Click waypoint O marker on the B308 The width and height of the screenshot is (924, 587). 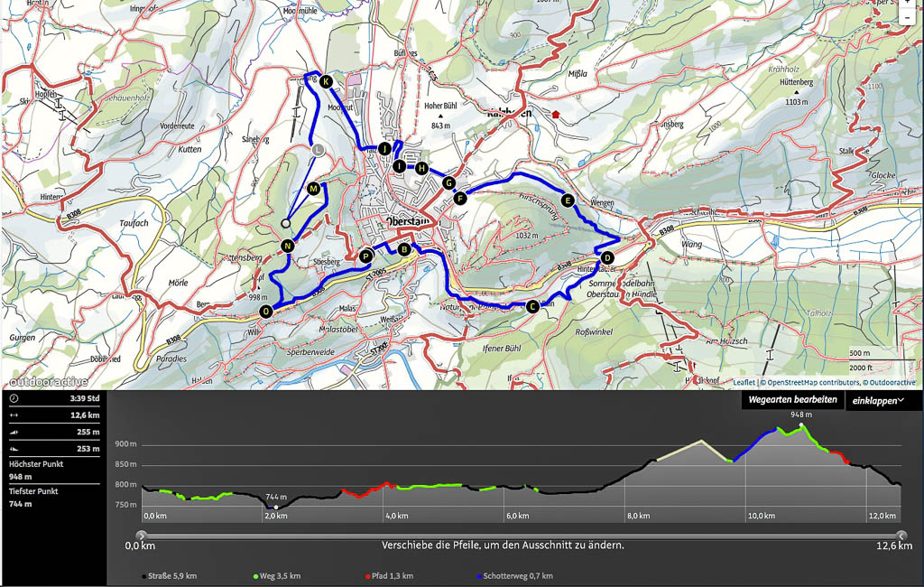click(265, 312)
